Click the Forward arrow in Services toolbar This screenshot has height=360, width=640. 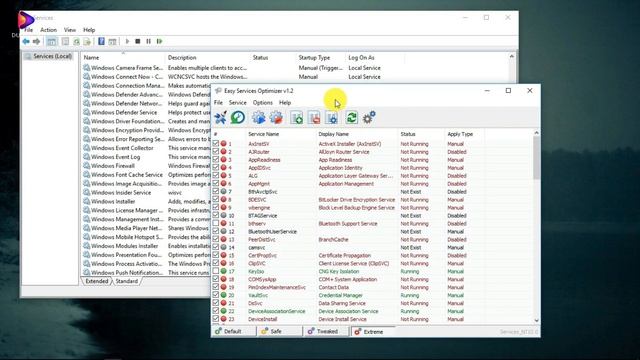coord(36,41)
